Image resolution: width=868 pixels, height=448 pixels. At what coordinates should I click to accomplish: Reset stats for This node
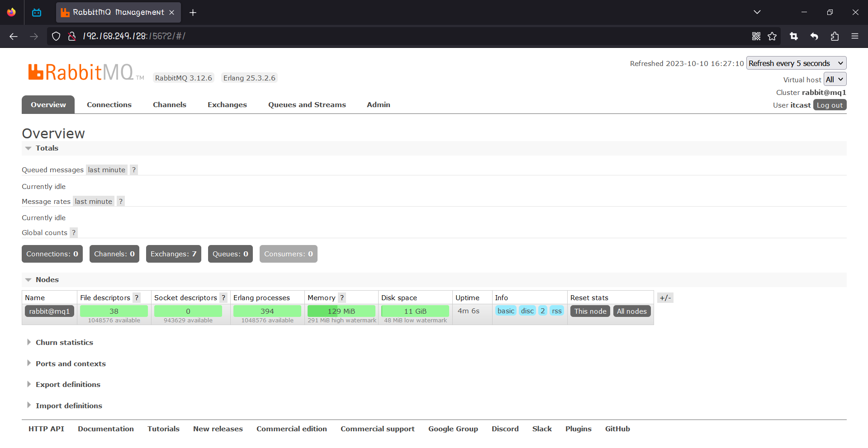pos(590,311)
